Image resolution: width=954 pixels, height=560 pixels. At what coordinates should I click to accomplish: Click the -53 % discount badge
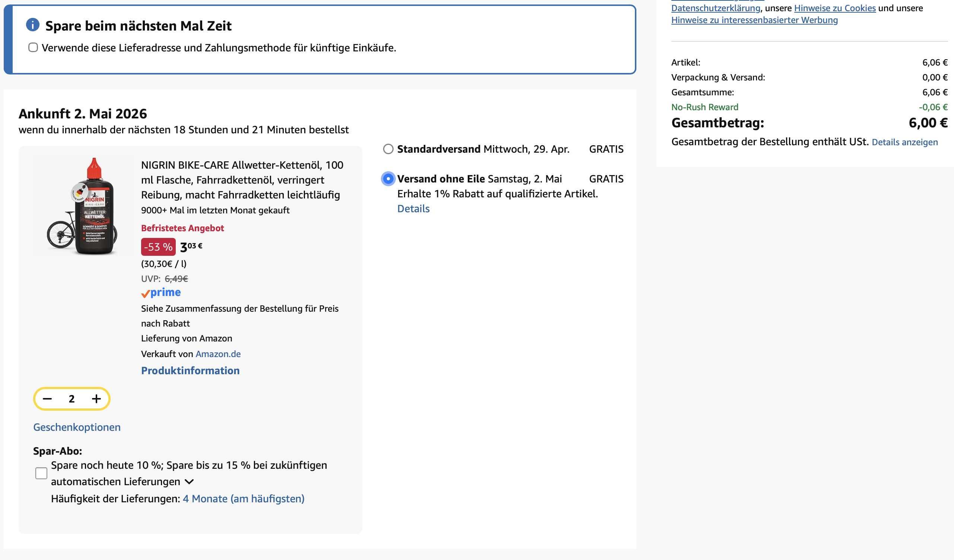[x=158, y=247]
